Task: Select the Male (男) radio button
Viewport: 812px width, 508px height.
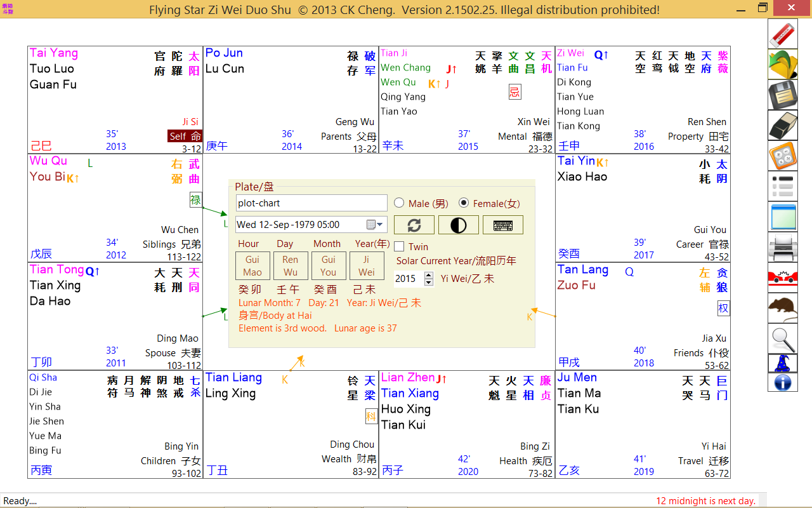Action: pyautogui.click(x=399, y=203)
